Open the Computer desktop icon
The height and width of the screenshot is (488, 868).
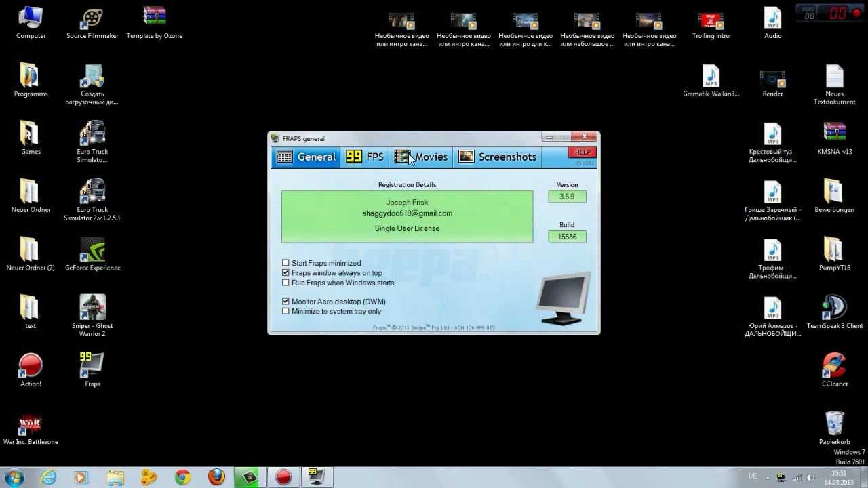(x=31, y=23)
